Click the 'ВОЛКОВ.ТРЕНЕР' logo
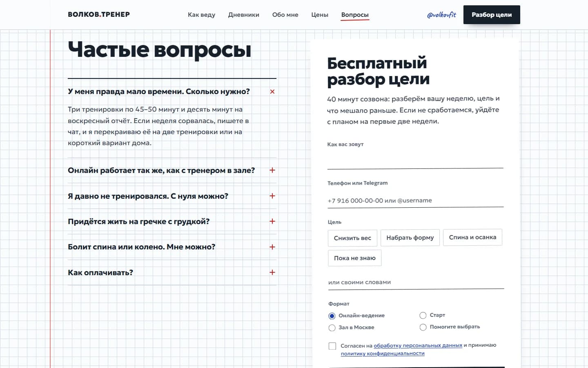Viewport: 588px width, 368px height. [99, 14]
